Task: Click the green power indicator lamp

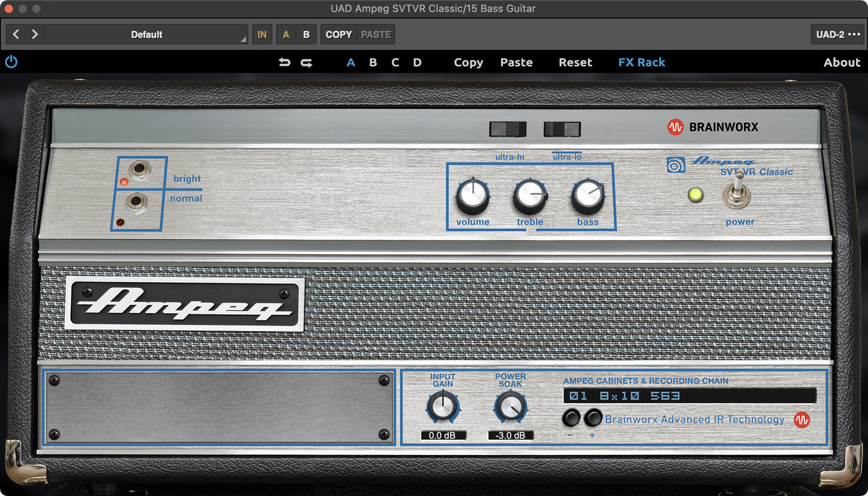Action: coord(696,195)
